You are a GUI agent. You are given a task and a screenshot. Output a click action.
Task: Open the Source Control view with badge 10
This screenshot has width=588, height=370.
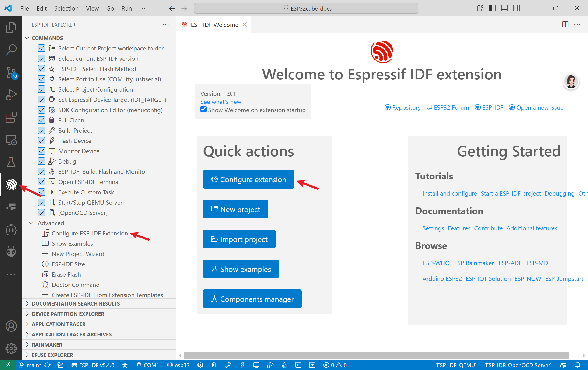[x=11, y=73]
